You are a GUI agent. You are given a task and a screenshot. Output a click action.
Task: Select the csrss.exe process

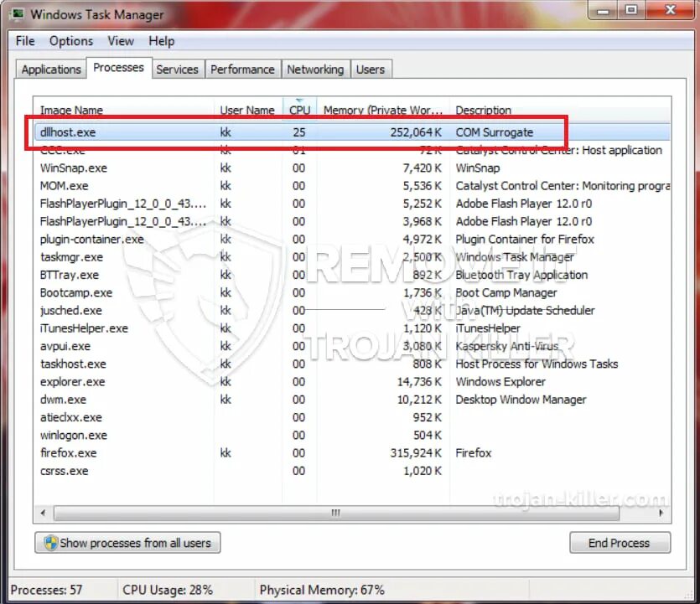352,471
